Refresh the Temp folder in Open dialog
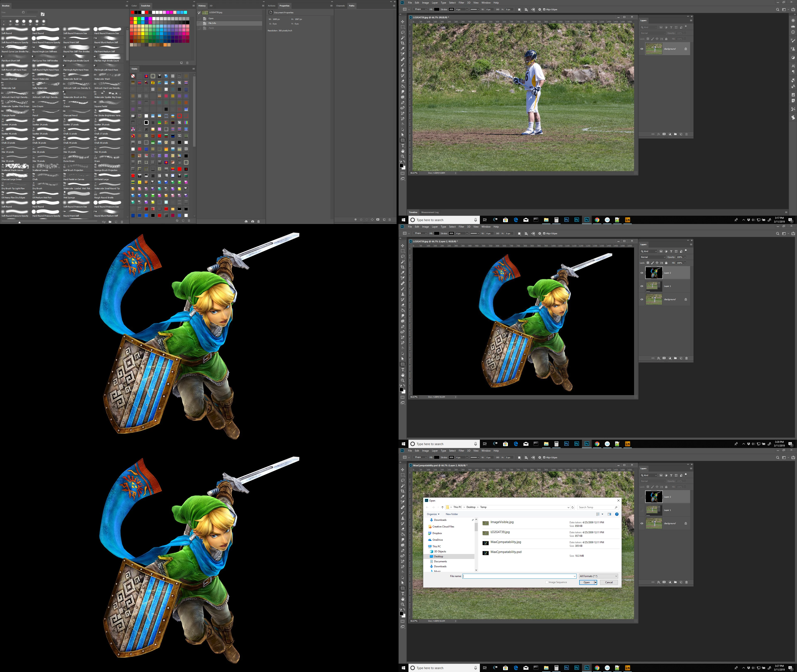 tap(572, 507)
